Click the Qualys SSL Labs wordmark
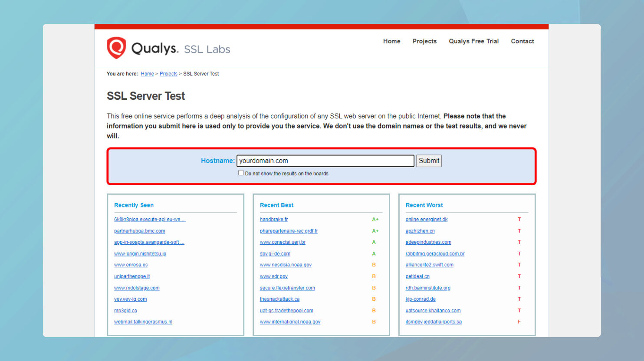The width and height of the screenshot is (644, 361). tap(181, 49)
